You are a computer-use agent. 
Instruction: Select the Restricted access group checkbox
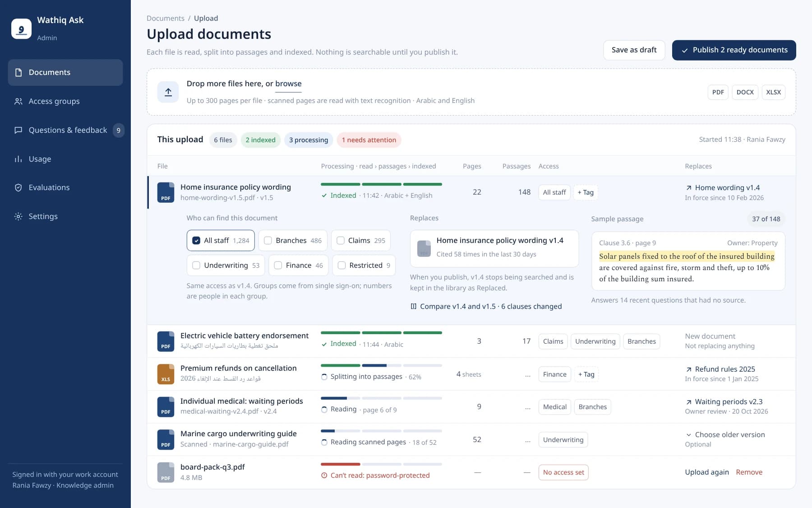[x=341, y=266]
